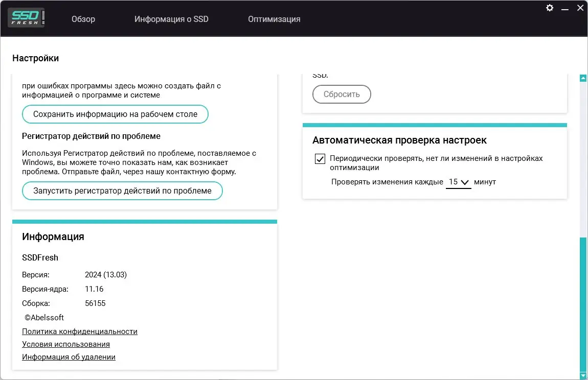Click Сохранить информацию на рабочем столе
The width and height of the screenshot is (588, 380).
[115, 114]
